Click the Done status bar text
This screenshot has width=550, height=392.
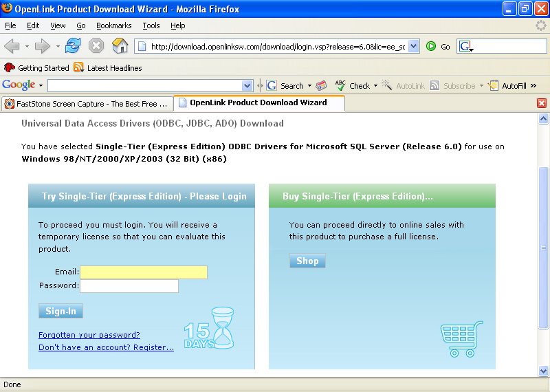coord(12,384)
